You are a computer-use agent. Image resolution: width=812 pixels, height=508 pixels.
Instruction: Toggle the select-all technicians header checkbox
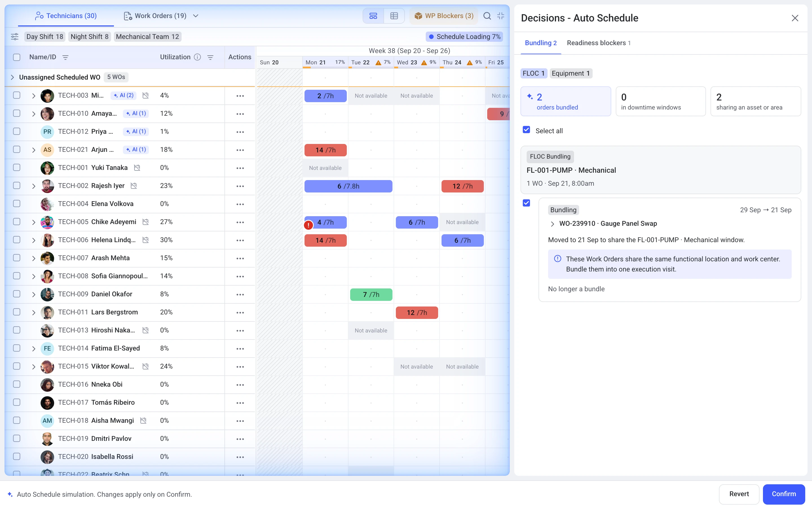coord(17,57)
